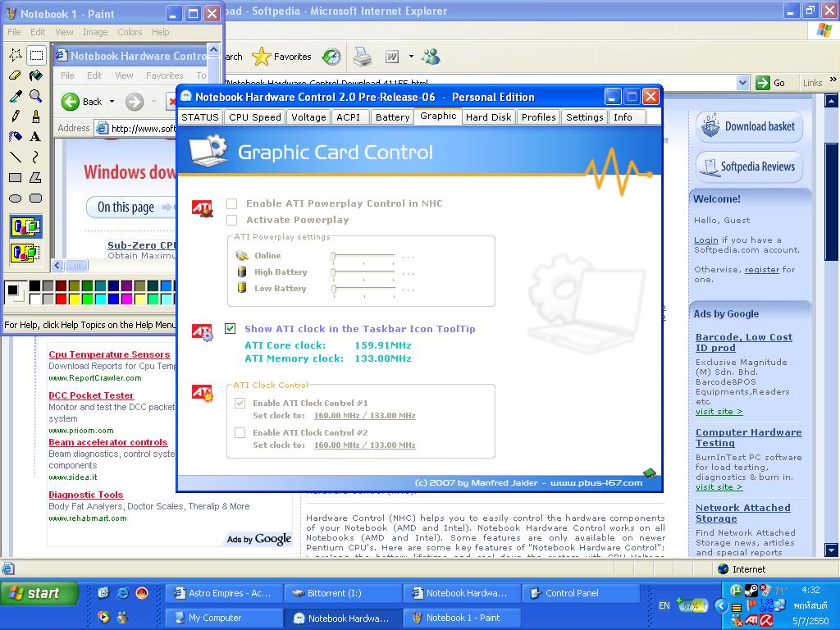Select the rectangular Select tool in Paint

36,55
